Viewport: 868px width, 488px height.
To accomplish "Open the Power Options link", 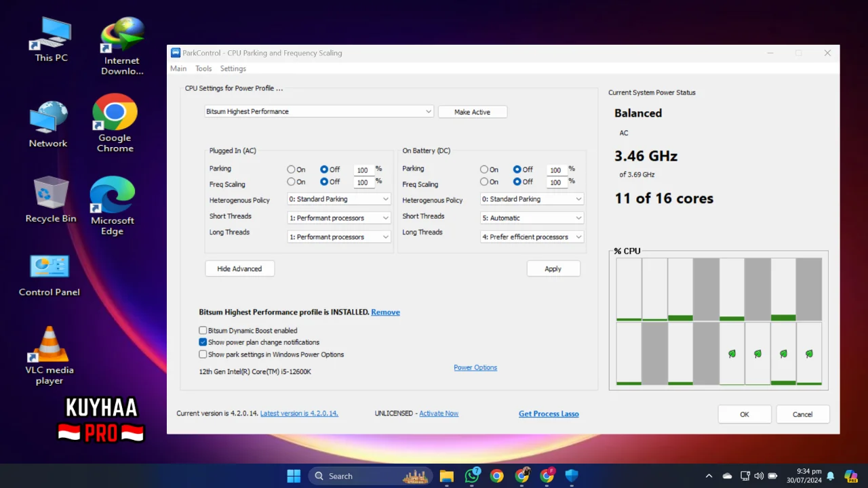I will [x=475, y=367].
